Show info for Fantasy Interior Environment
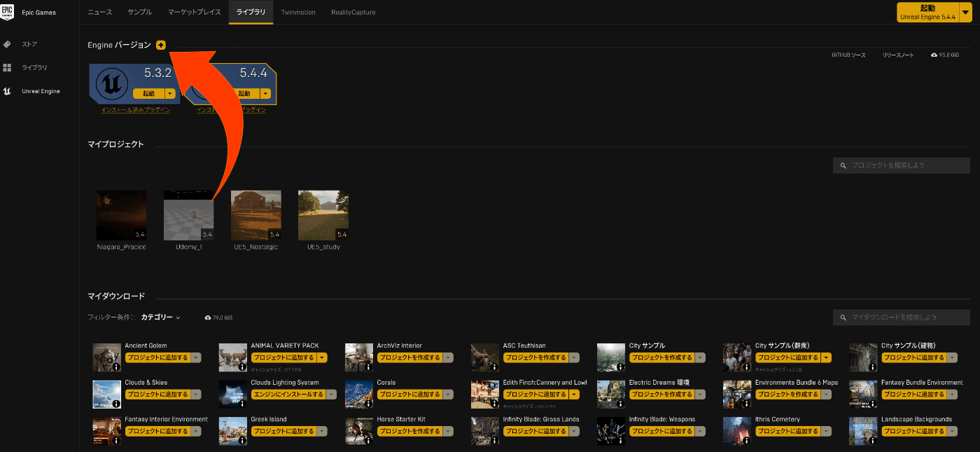 click(116, 441)
